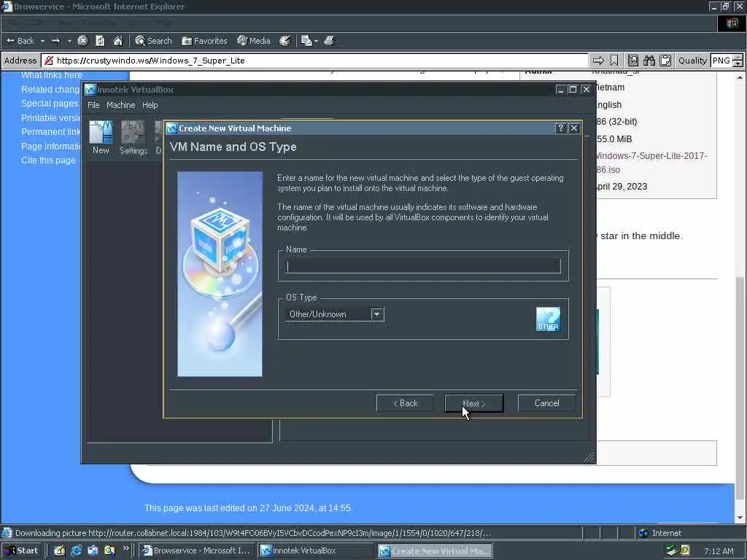
Task: Open the Back history dropdown arrow
Action: tap(42, 41)
